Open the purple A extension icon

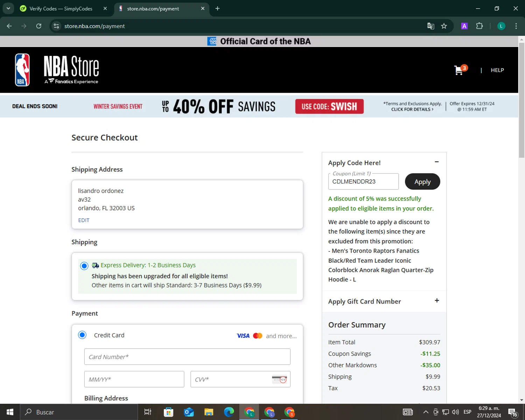(x=464, y=26)
